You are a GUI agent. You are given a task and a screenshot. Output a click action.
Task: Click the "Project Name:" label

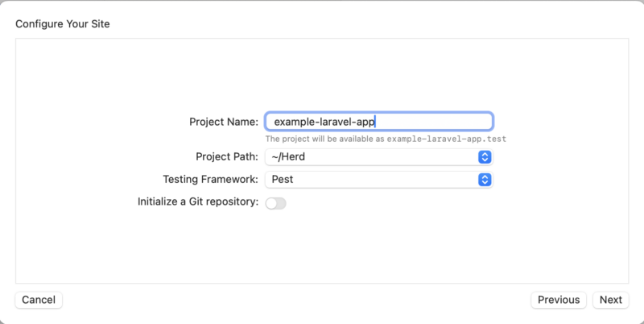tap(224, 122)
